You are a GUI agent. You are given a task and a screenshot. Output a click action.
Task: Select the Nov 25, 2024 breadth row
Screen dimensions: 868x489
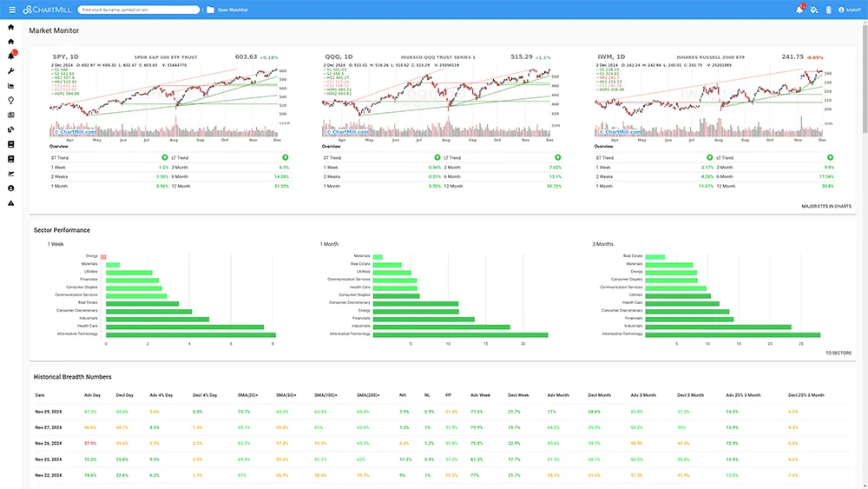pyautogui.click(x=440, y=459)
